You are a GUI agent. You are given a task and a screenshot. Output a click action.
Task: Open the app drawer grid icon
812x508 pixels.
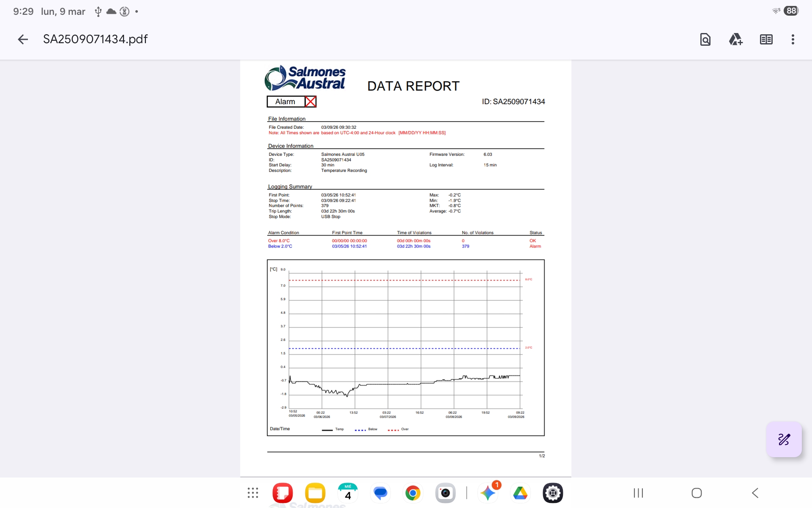coord(253,493)
